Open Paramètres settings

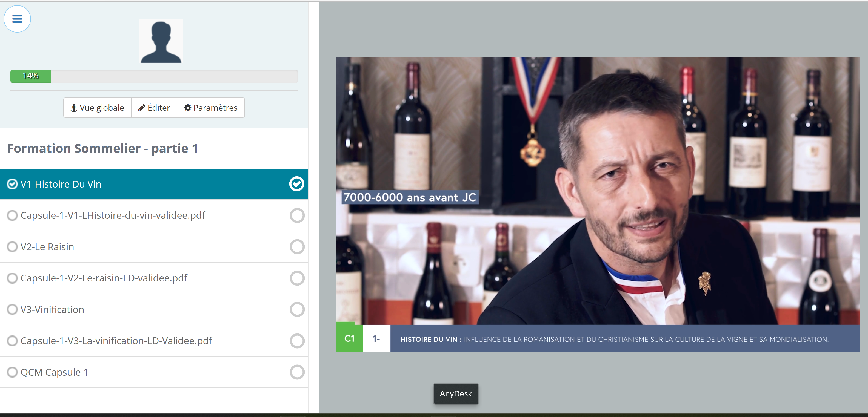pos(211,108)
